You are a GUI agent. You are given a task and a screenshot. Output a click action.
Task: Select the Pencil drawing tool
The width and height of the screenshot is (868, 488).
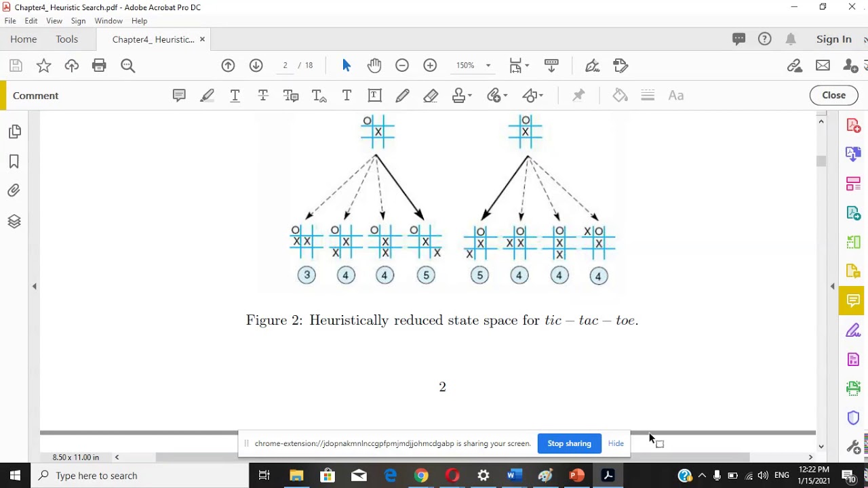402,96
